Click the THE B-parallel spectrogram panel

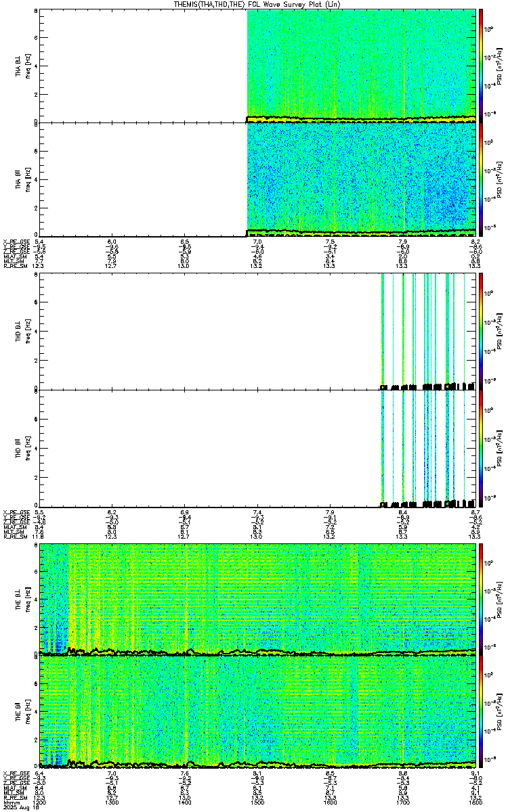click(257, 711)
